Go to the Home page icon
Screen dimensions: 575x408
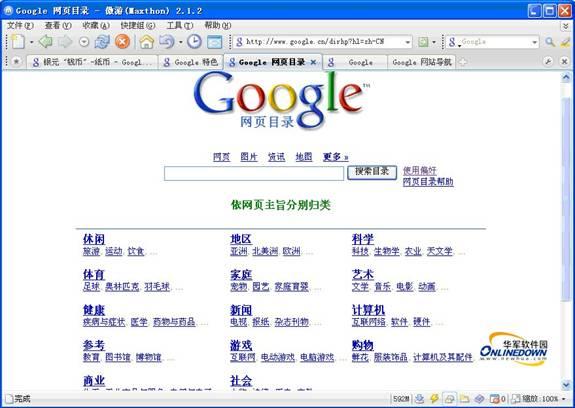(147, 42)
